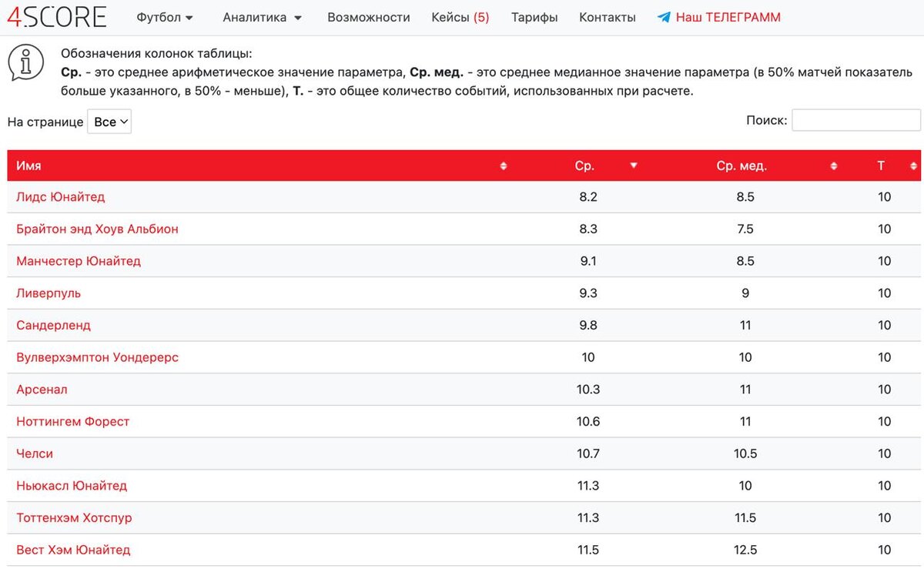Open the Наш ТЕЛЕГРАММ link
The image size is (924, 569).
click(728, 17)
